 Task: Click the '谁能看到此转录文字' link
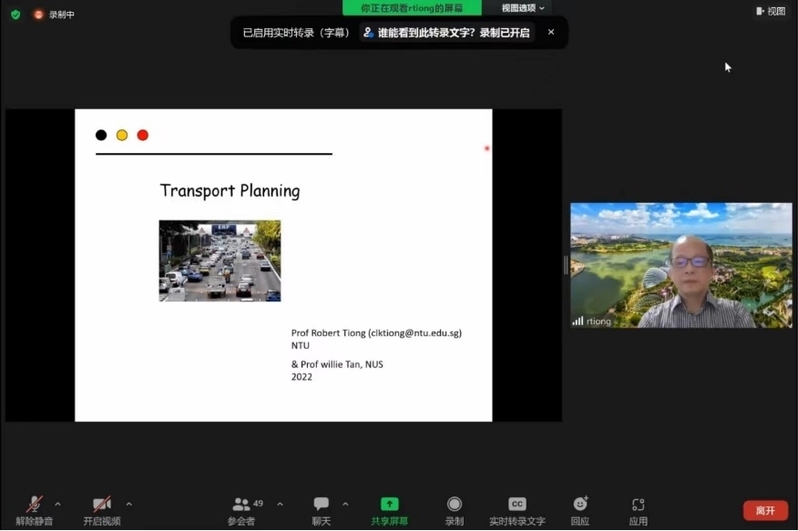tap(446, 32)
